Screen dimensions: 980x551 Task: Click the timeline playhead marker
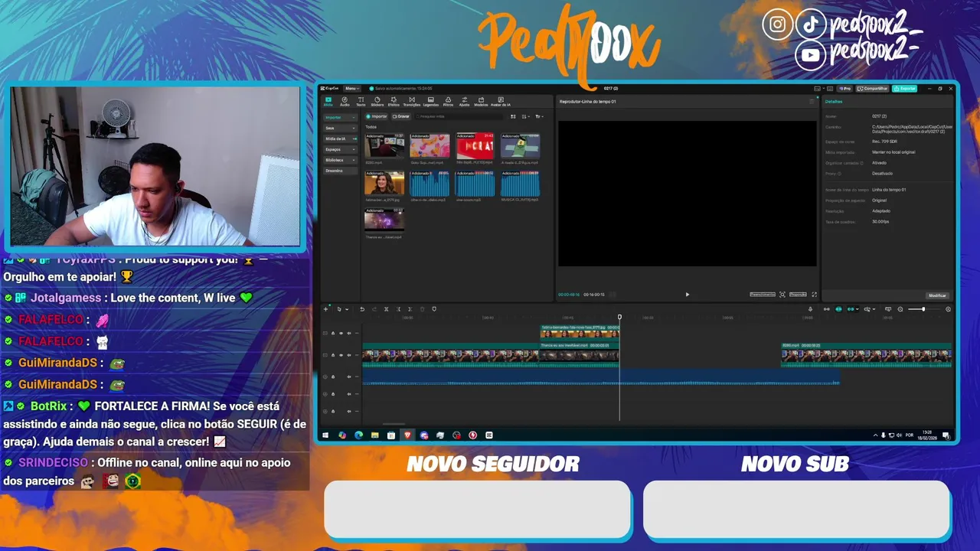click(619, 317)
